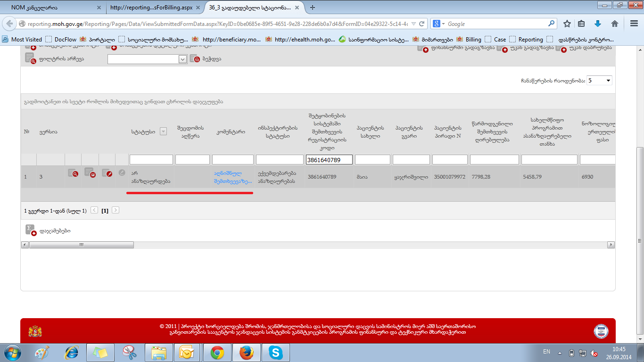Viewport: 644px width, 362px height.
Task: Open Skype from the Windows taskbar
Action: coord(276,353)
